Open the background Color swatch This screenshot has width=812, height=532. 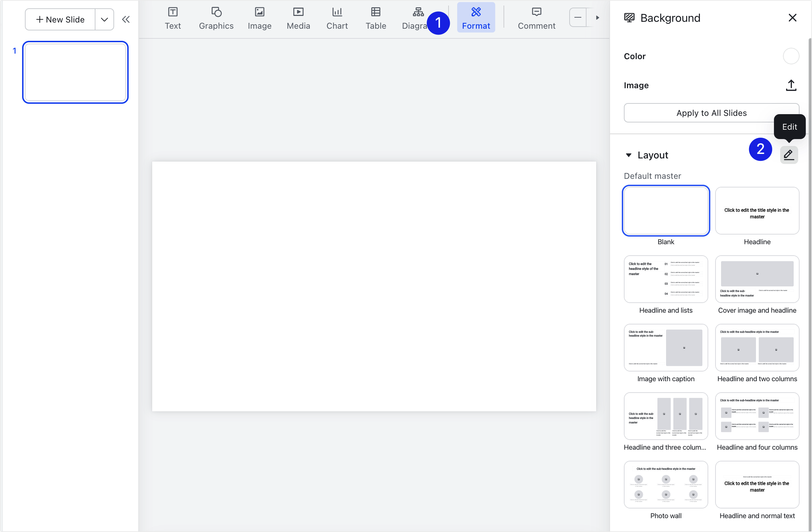791,56
